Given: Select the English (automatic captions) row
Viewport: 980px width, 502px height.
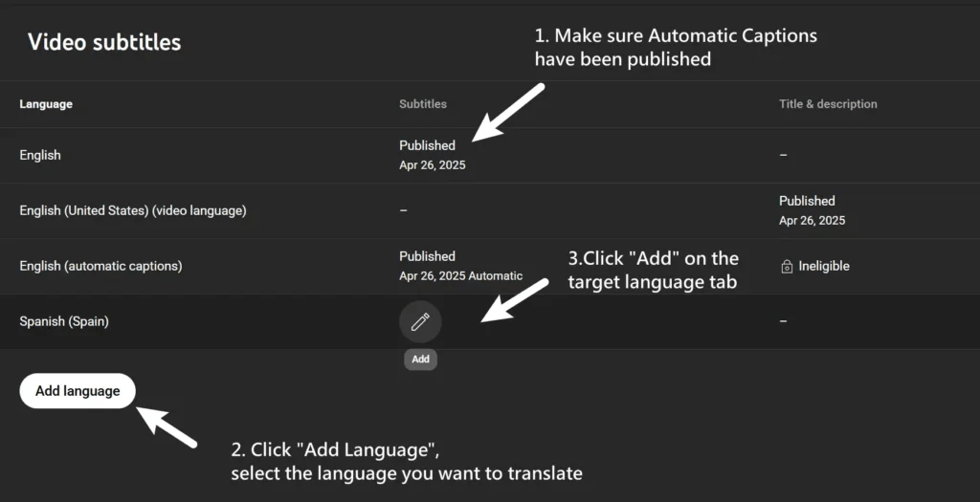Looking at the screenshot, I should (x=100, y=266).
